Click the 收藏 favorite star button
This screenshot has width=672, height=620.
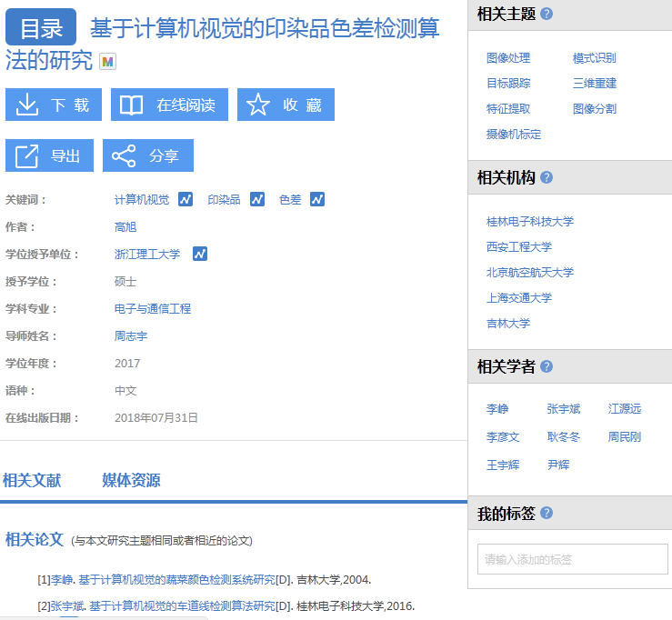(x=286, y=105)
